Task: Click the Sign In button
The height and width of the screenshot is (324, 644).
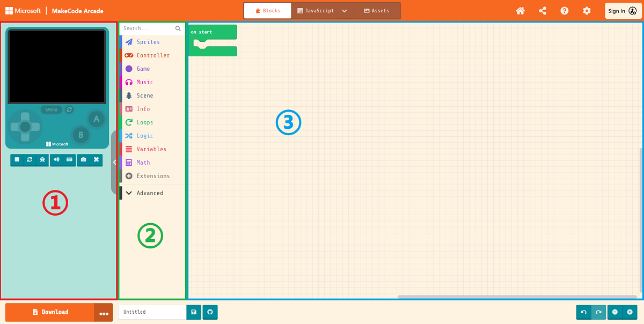Action: (x=622, y=11)
